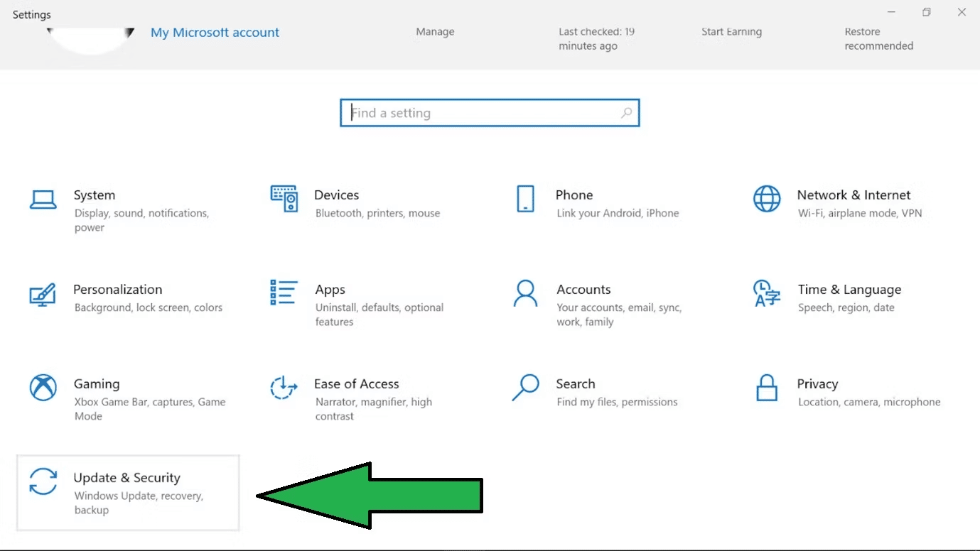Open the Personalization paintbrush icon
Screen dimensions: 980x551
click(43, 294)
